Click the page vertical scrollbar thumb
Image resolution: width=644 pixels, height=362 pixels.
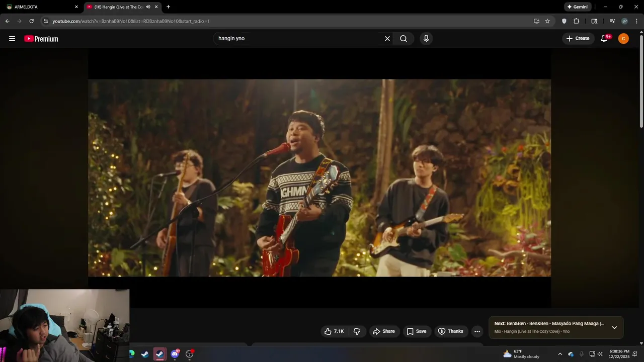[x=641, y=80]
